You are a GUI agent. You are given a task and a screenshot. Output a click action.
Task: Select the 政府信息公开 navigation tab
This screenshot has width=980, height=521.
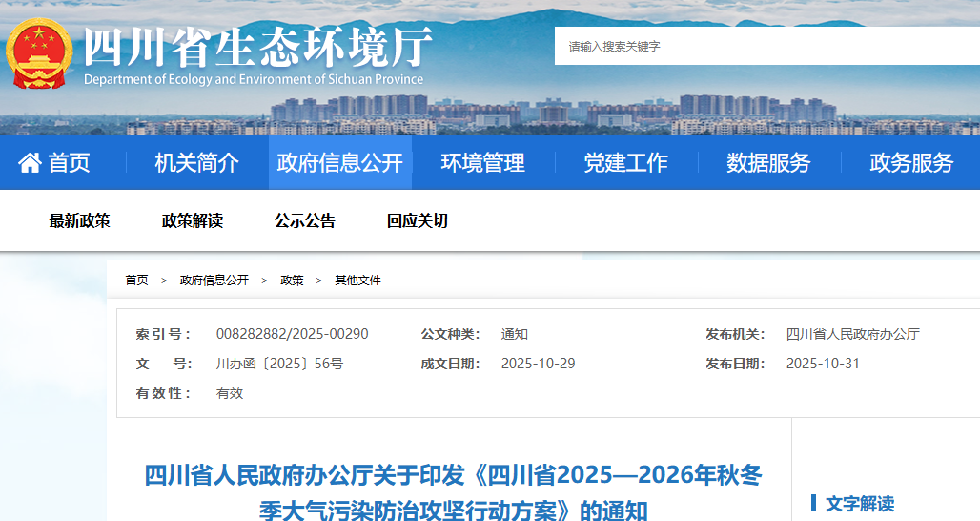(340, 163)
